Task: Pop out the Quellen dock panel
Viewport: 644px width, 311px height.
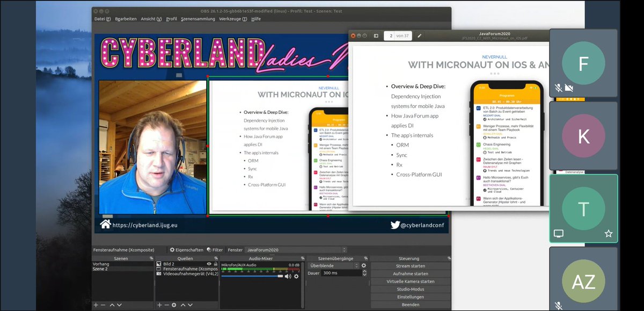Action: [215, 258]
